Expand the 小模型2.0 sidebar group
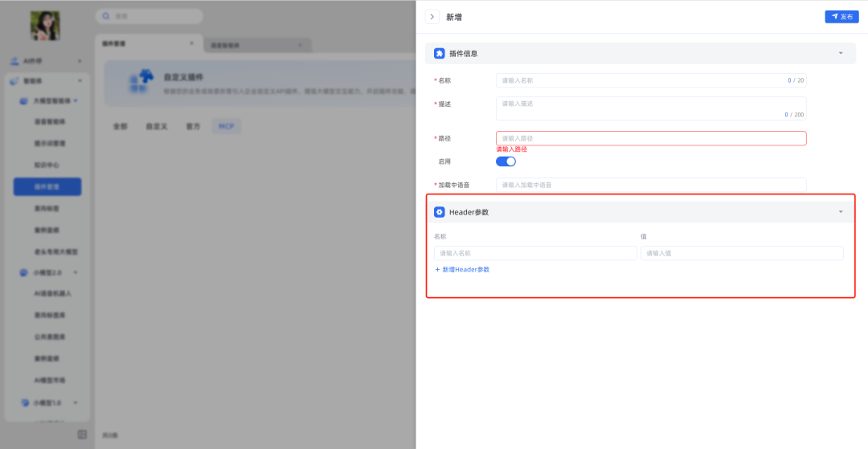This screenshot has height=449, width=868. [x=75, y=272]
